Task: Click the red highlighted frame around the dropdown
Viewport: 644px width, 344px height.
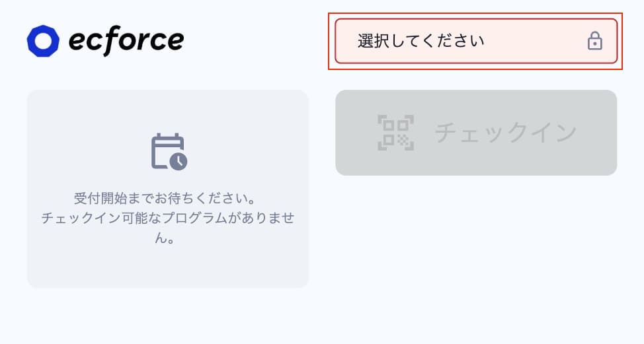Action: (x=475, y=14)
